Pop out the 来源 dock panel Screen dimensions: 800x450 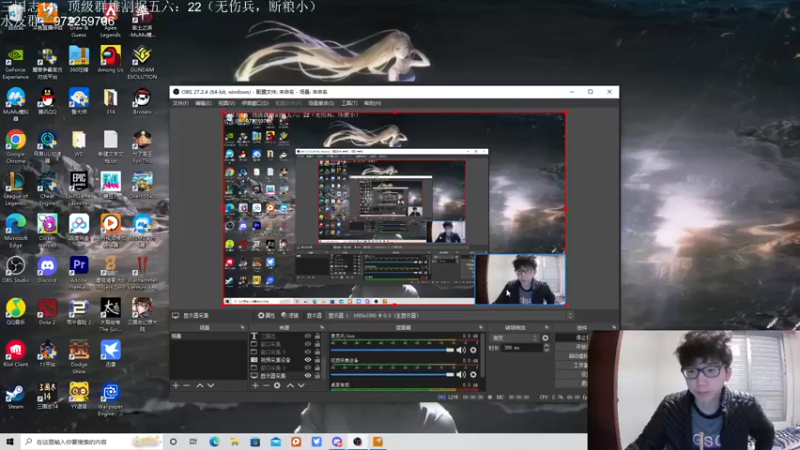pos(322,328)
